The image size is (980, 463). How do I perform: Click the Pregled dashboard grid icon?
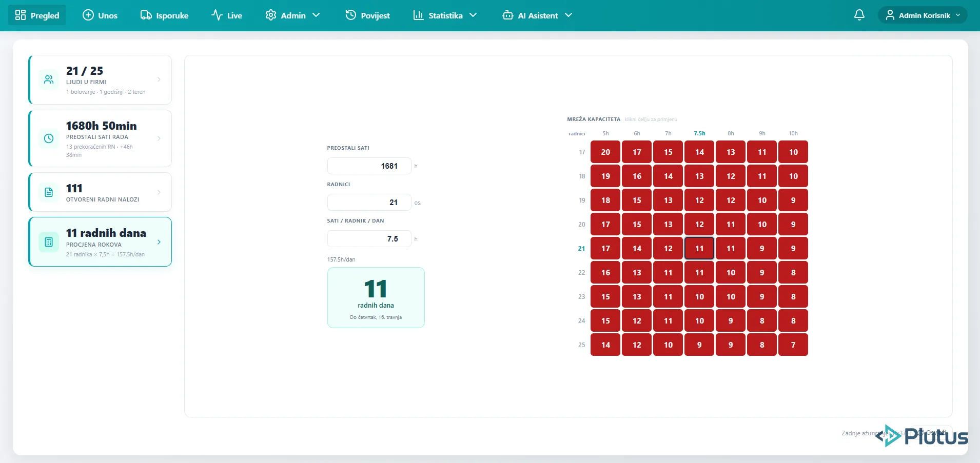coord(21,15)
